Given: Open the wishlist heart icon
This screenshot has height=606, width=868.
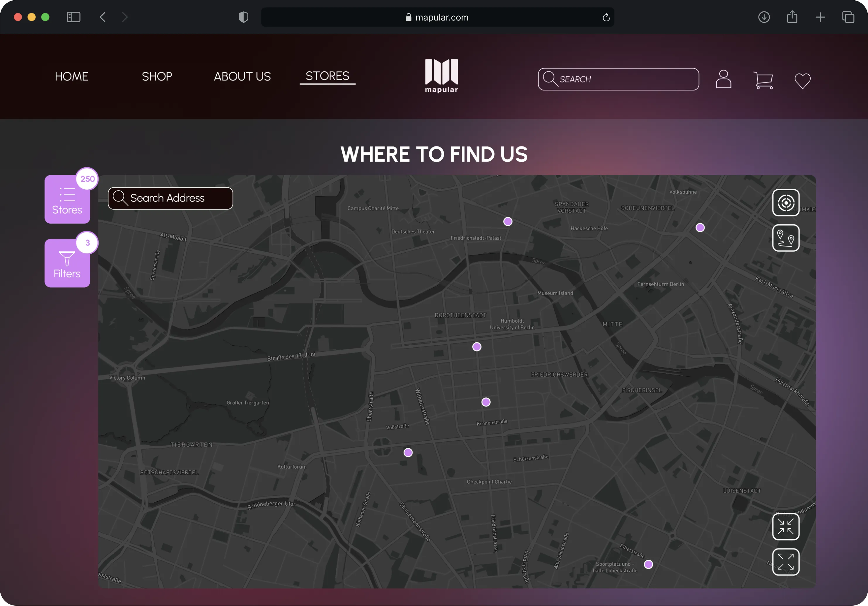Looking at the screenshot, I should [x=803, y=80].
